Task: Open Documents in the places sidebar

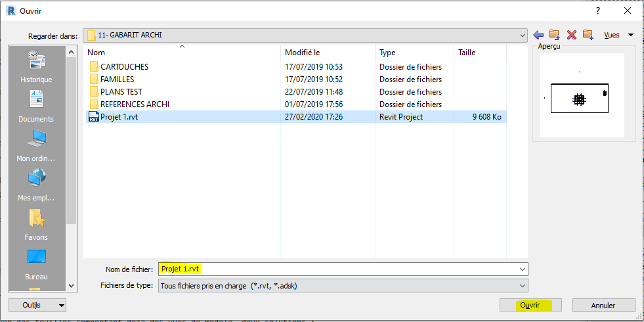Action: [36, 106]
